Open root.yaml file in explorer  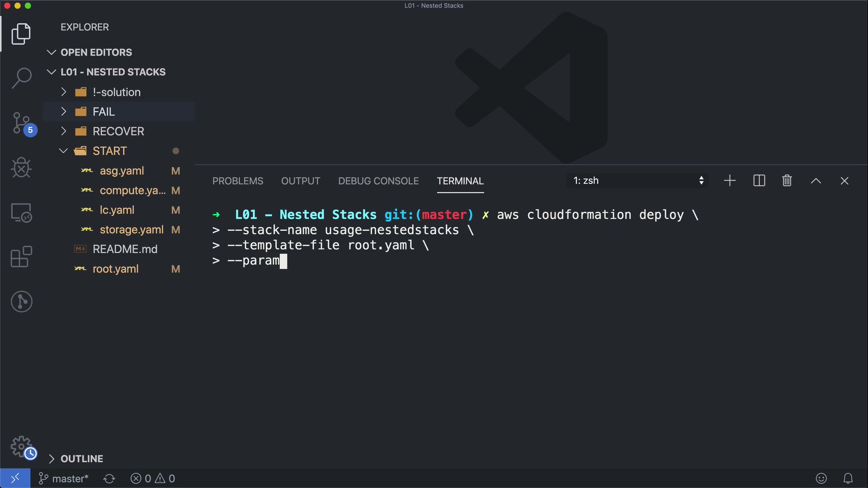point(116,269)
